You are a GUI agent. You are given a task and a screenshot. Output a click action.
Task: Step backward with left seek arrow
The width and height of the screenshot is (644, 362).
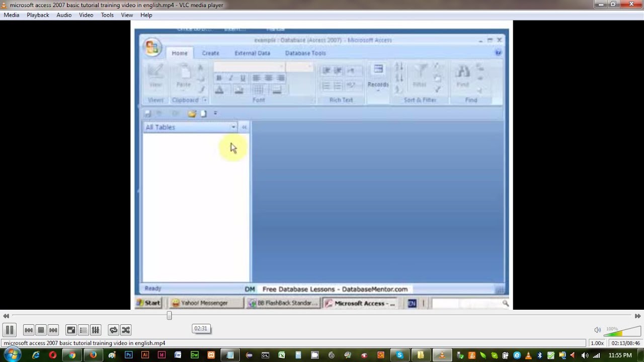6,316
